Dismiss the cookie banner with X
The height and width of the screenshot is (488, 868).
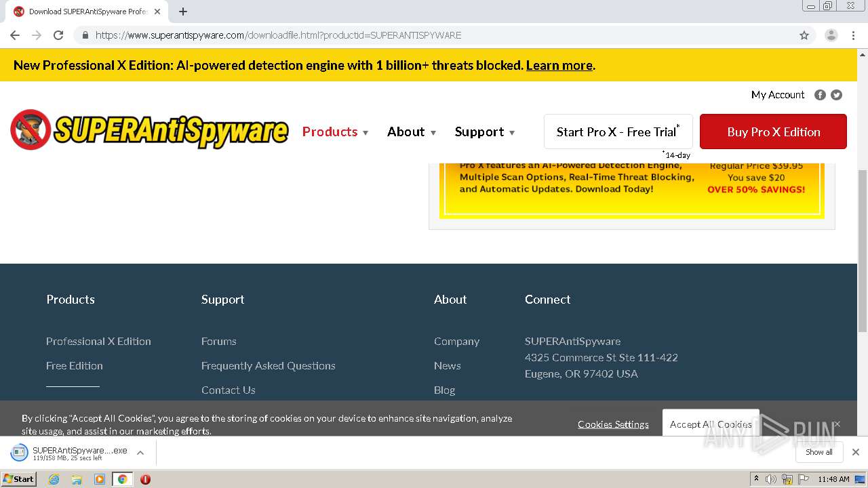tap(837, 424)
